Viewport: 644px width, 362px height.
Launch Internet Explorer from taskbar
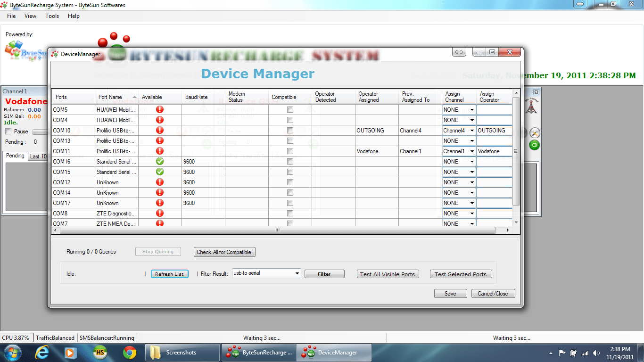click(41, 352)
